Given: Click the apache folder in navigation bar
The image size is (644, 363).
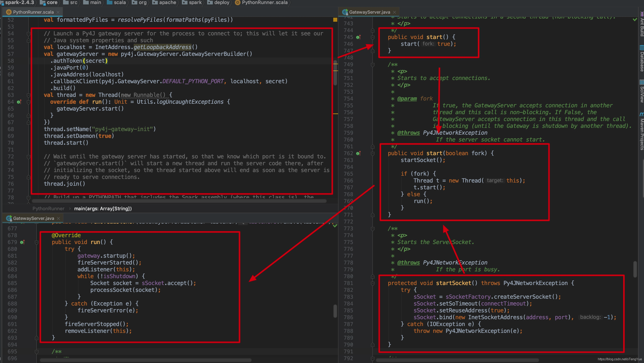Looking at the screenshot, I should coord(164,2).
